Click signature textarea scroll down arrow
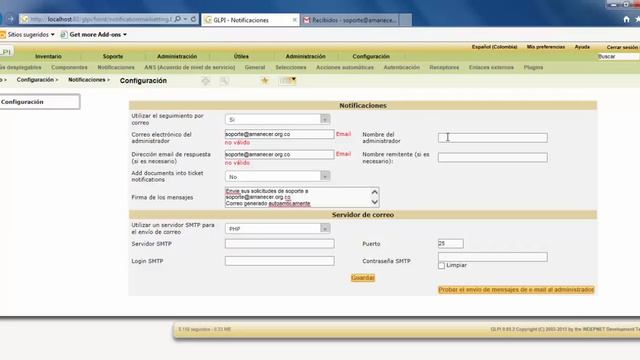 pyautogui.click(x=374, y=202)
